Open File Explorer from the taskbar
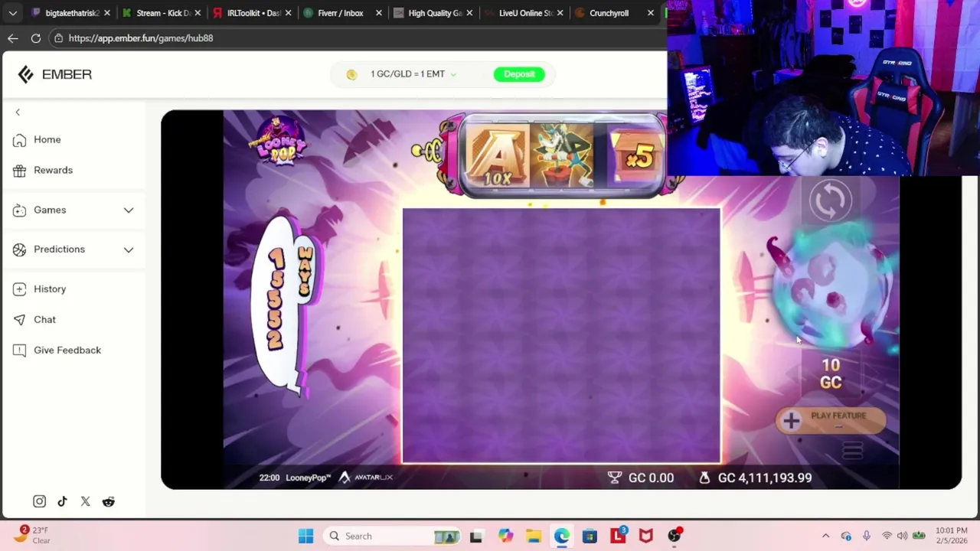 click(x=534, y=536)
